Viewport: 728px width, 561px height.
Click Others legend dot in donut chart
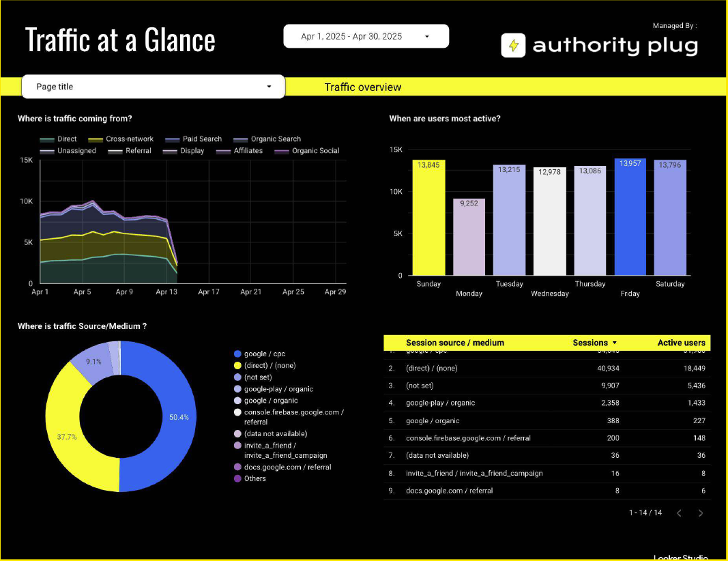tap(237, 478)
